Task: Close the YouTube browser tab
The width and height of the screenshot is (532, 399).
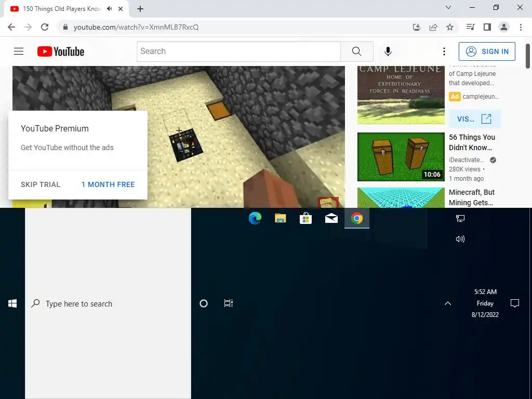Action: click(121, 9)
